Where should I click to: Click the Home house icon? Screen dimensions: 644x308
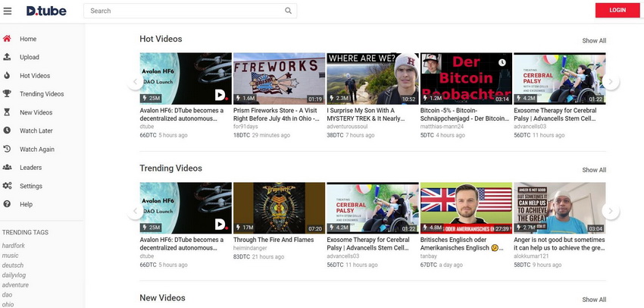[7, 39]
